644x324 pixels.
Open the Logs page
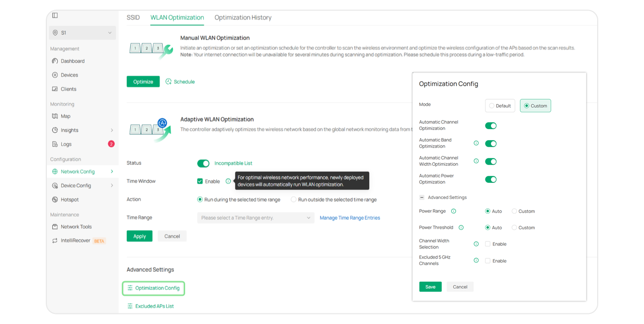pyautogui.click(x=66, y=144)
